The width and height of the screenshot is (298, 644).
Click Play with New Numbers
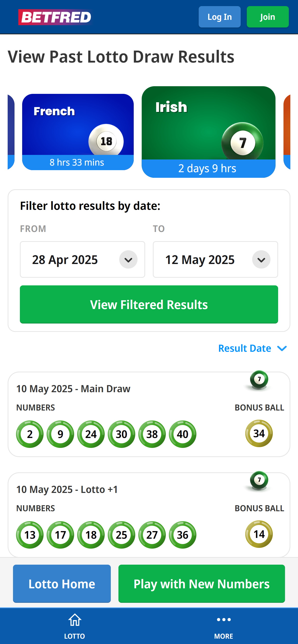tap(201, 584)
